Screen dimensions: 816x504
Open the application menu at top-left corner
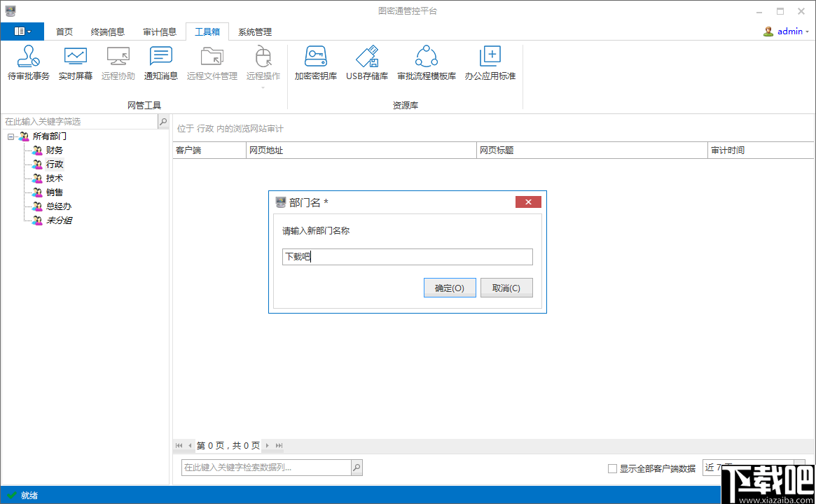click(22, 31)
